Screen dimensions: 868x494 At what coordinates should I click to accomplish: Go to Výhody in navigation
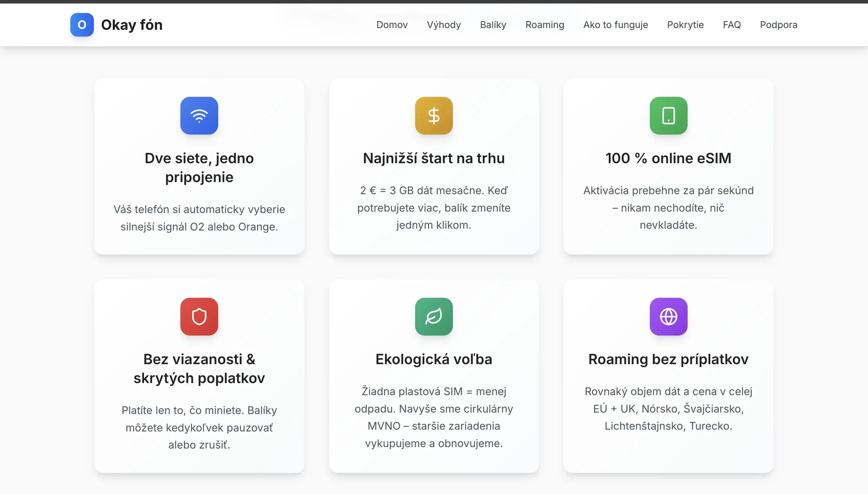click(443, 25)
